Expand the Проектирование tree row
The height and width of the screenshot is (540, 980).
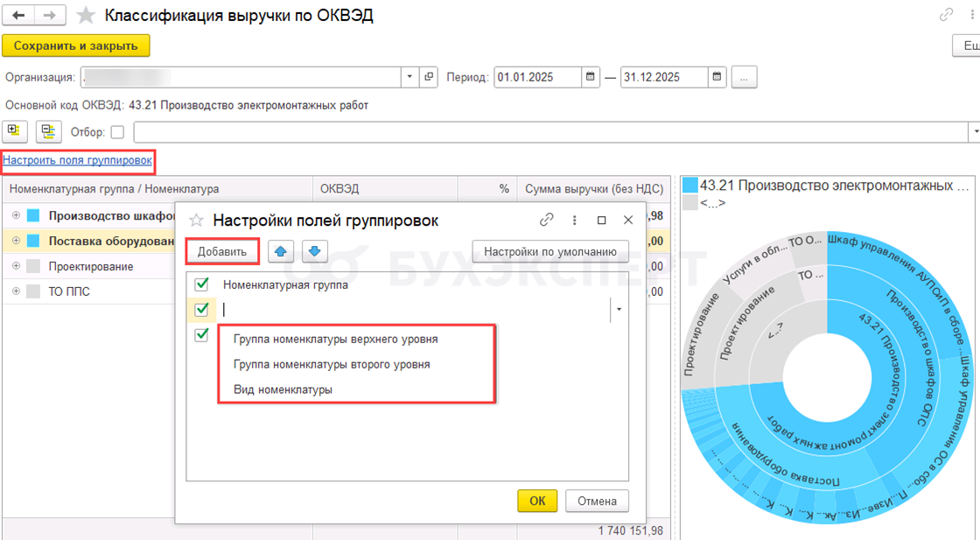[x=16, y=266]
